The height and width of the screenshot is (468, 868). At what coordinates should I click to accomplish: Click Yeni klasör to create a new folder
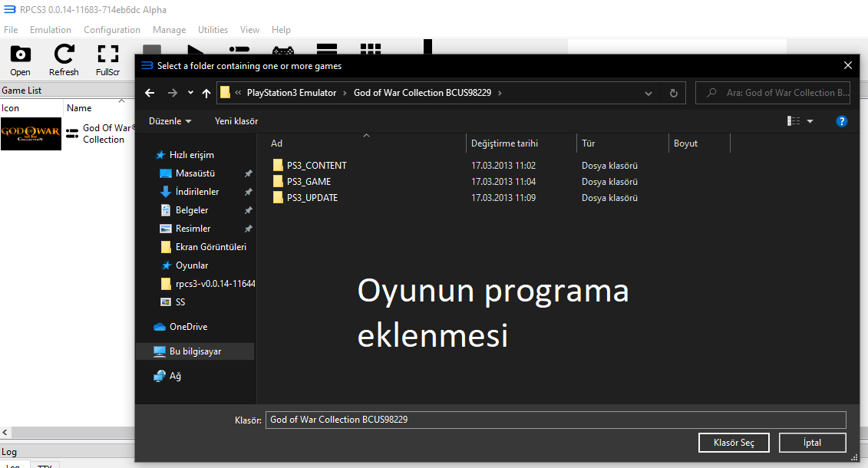click(236, 121)
